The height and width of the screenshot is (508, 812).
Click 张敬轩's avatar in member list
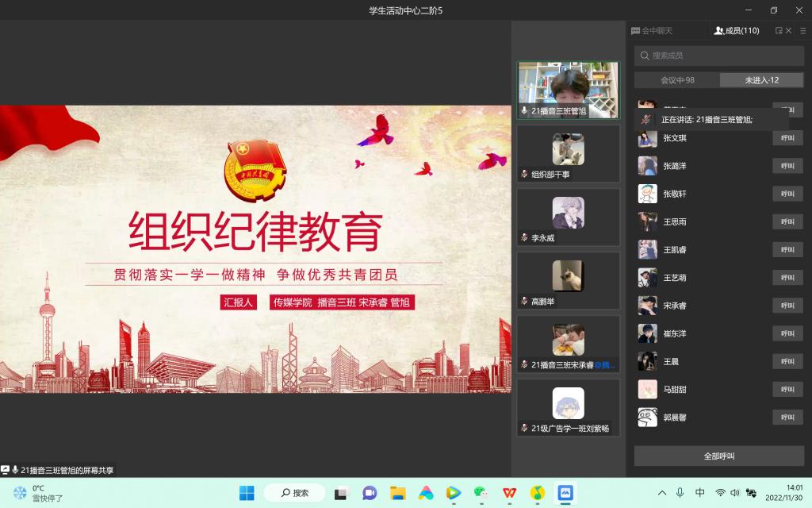click(x=647, y=194)
